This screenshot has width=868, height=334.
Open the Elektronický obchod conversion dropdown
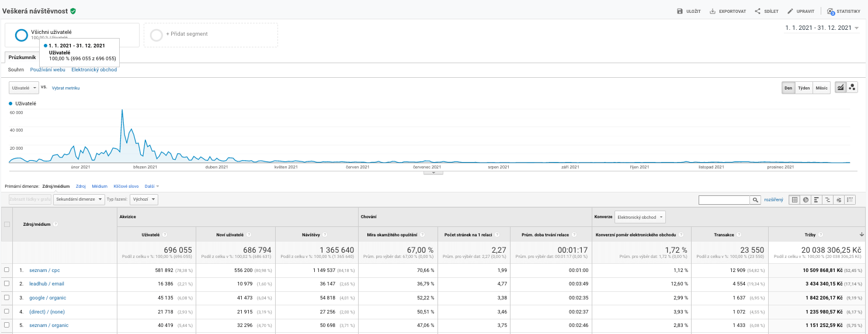click(640, 217)
